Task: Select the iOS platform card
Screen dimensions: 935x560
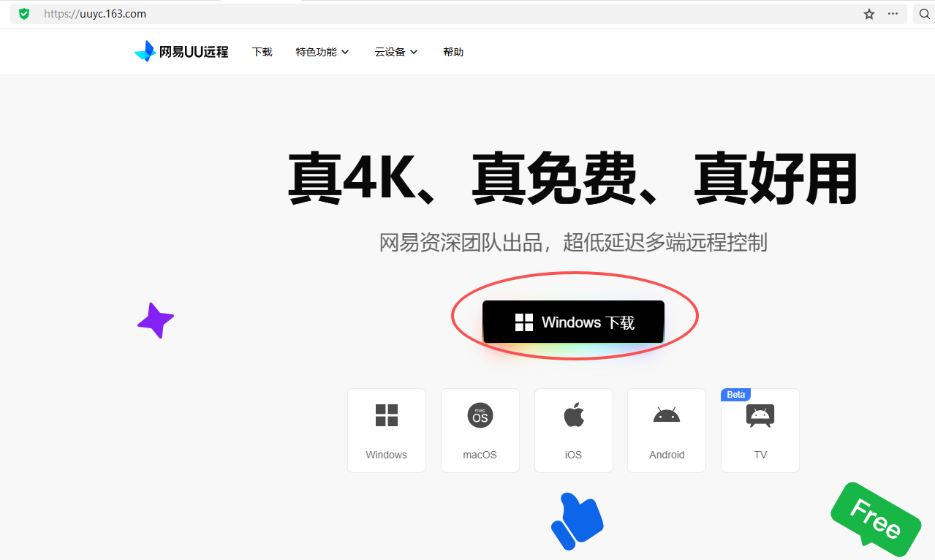Action: coord(573,431)
